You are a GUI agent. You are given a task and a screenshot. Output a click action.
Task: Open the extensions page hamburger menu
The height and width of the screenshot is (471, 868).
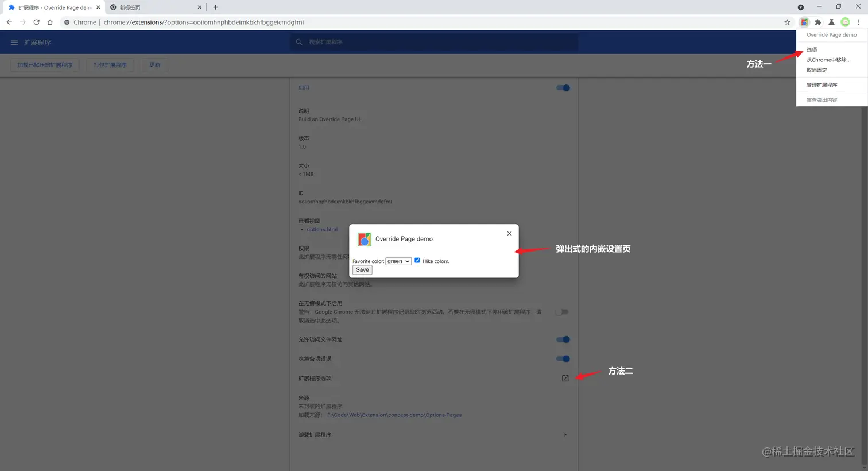14,41
